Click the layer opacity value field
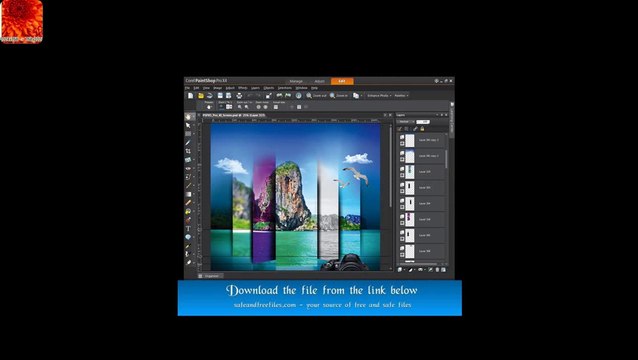The height and width of the screenshot is (360, 638). click(423, 122)
